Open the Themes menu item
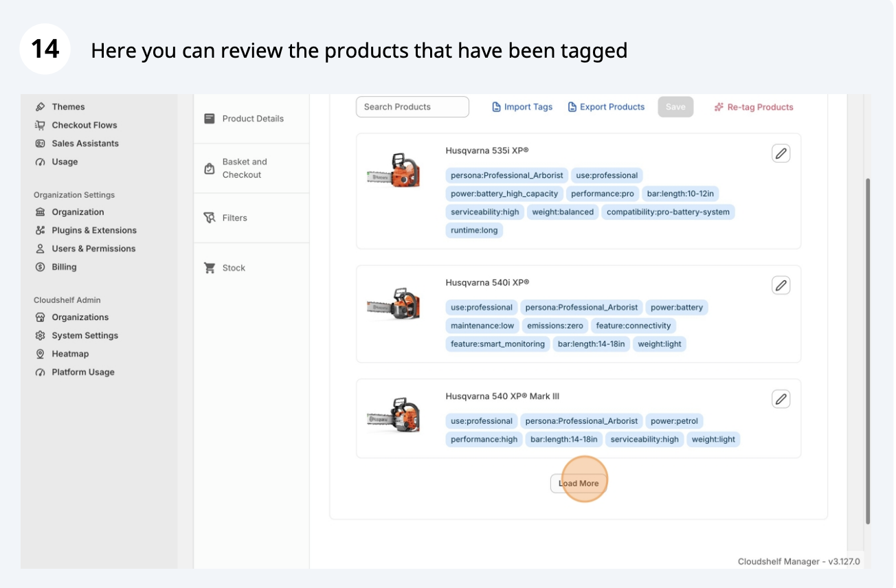 coord(68,106)
